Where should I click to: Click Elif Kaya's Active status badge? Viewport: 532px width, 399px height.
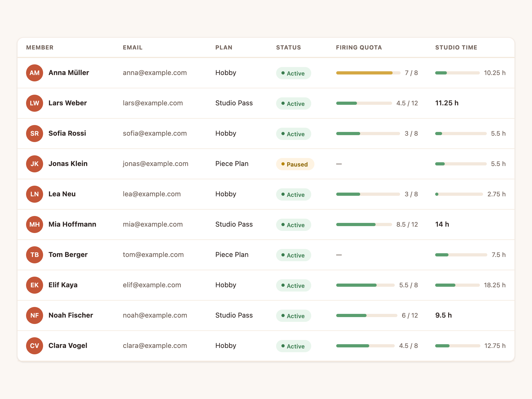click(294, 285)
